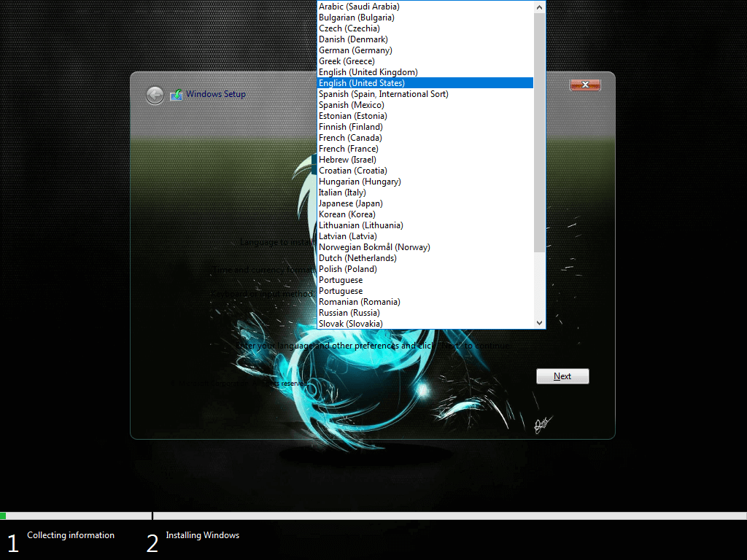Select French (France) language
The image size is (747, 560).
[425, 149]
